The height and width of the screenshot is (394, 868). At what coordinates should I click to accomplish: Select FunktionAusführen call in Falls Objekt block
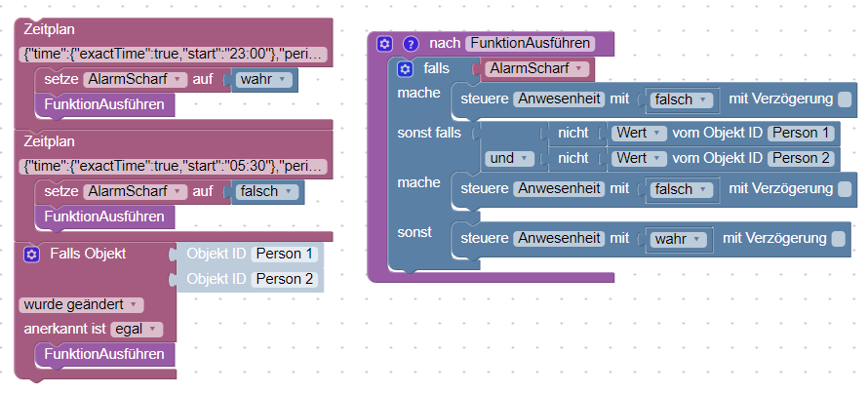click(104, 354)
